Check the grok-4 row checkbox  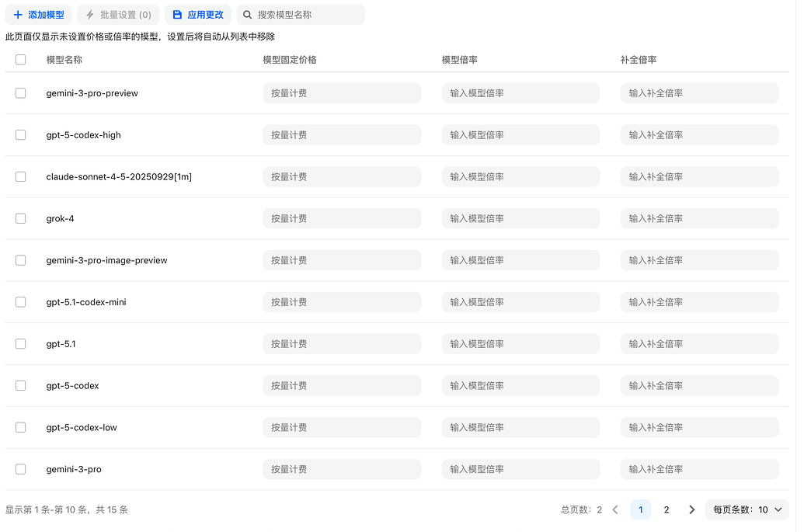[20, 218]
